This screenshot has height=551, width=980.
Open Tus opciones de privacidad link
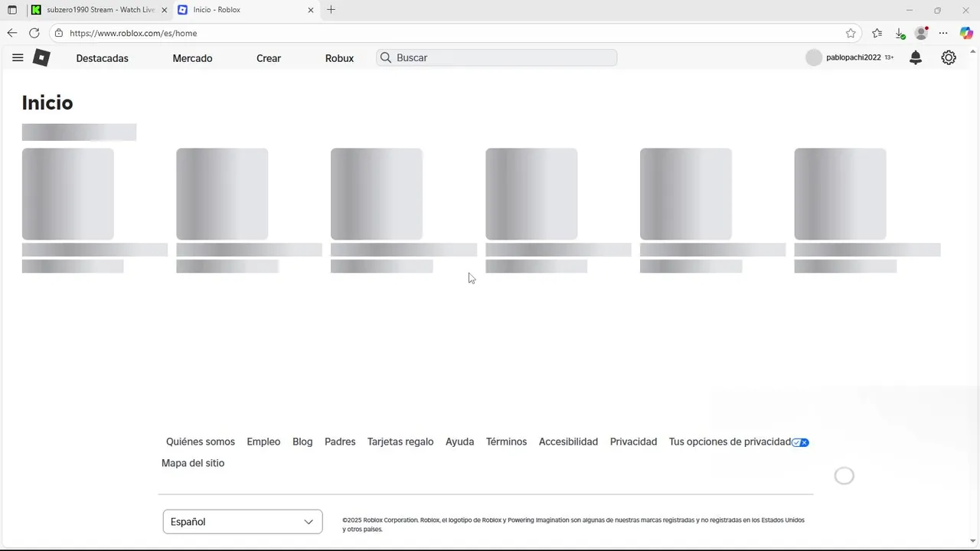pyautogui.click(x=730, y=442)
